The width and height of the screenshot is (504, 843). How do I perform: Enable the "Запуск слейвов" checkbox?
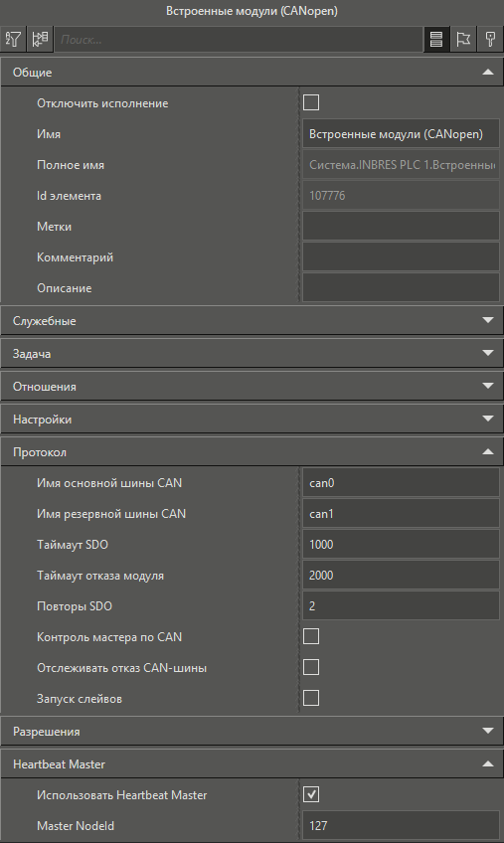tap(311, 698)
